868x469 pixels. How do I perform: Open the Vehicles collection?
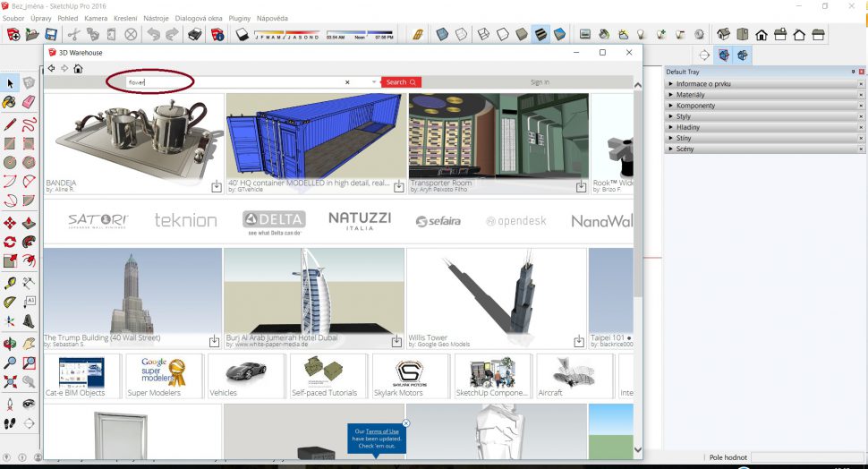pos(246,376)
